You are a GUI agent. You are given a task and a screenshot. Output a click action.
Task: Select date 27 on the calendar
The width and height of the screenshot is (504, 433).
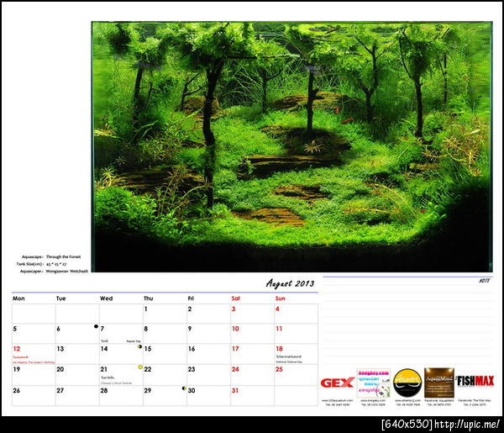coord(60,391)
